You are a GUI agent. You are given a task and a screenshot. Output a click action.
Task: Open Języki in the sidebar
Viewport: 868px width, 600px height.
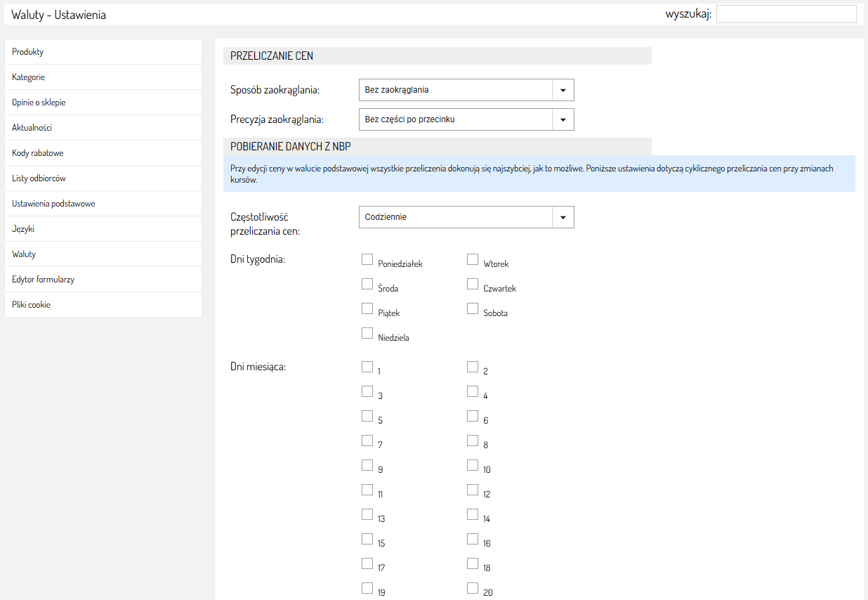[23, 229]
